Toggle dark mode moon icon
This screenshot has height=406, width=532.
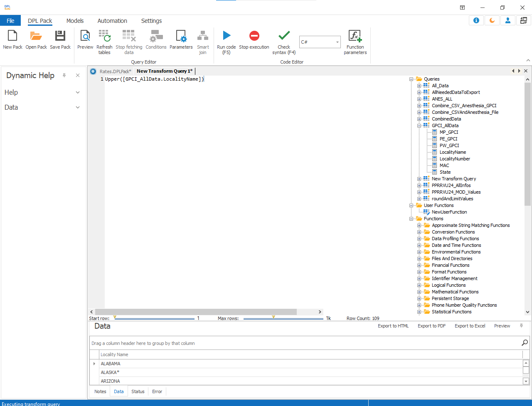coord(492,20)
